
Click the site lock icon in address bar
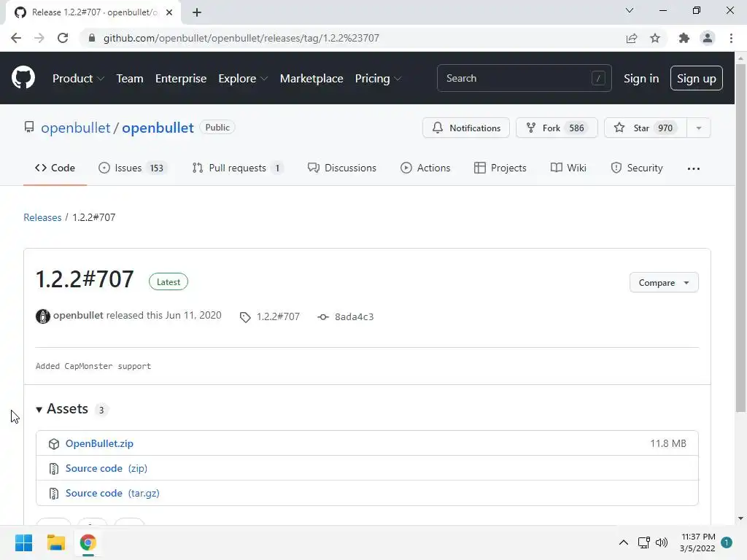92,38
